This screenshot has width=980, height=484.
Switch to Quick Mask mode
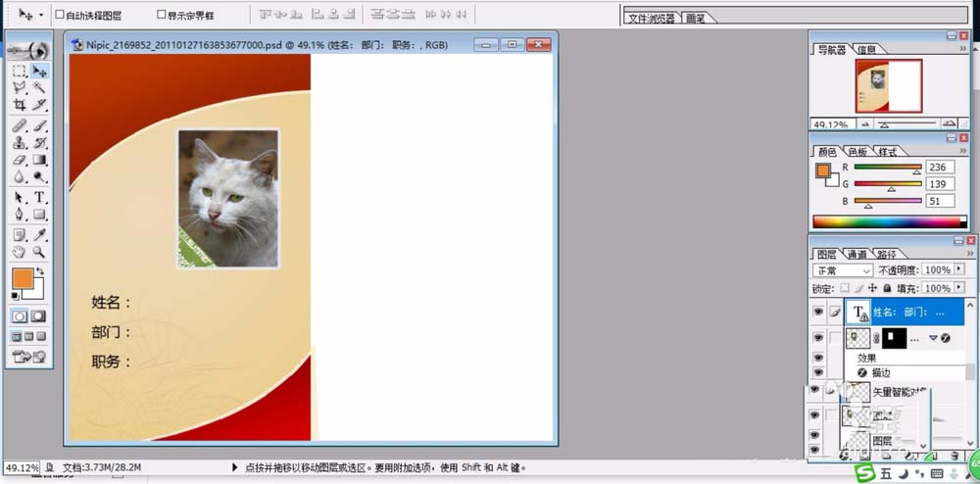click(39, 316)
